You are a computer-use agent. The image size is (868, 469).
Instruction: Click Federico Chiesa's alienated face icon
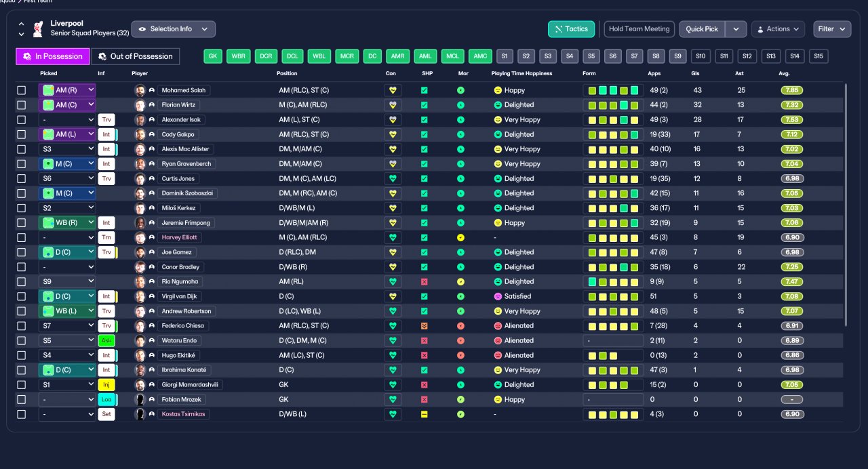(498, 326)
